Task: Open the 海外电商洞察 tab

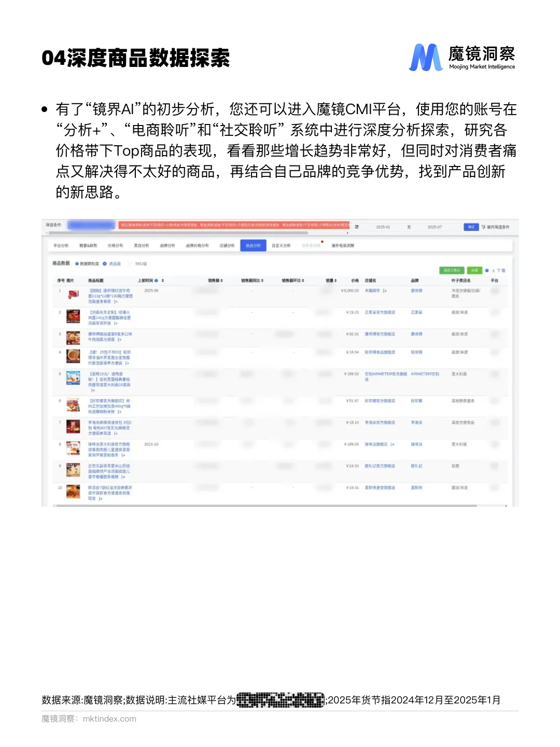Action: (343, 245)
